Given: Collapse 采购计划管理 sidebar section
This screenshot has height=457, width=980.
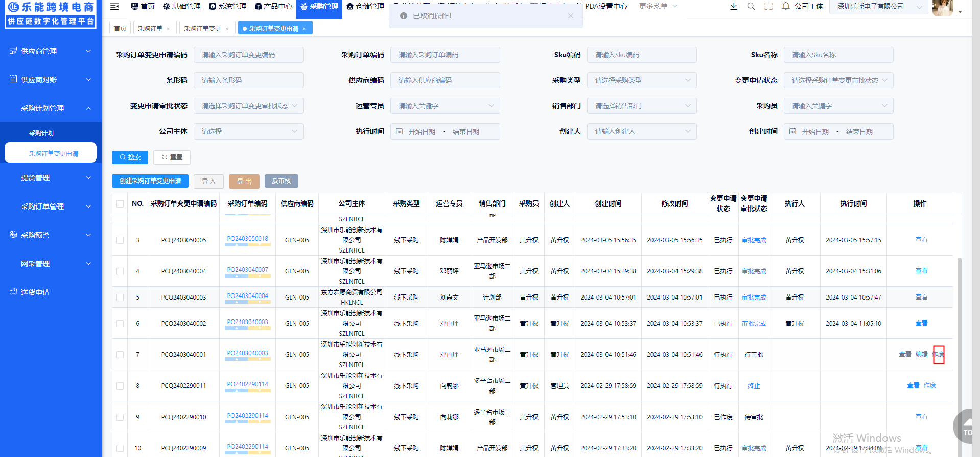Looking at the screenshot, I should click(51, 108).
